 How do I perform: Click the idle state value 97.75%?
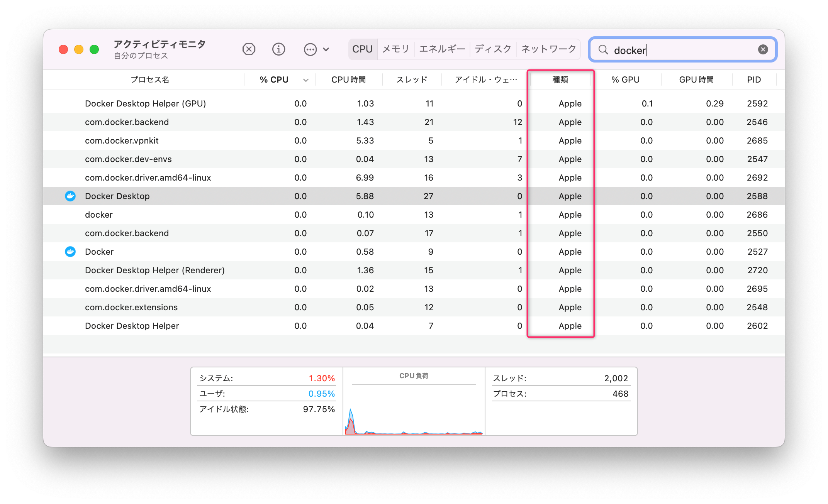[x=319, y=409]
